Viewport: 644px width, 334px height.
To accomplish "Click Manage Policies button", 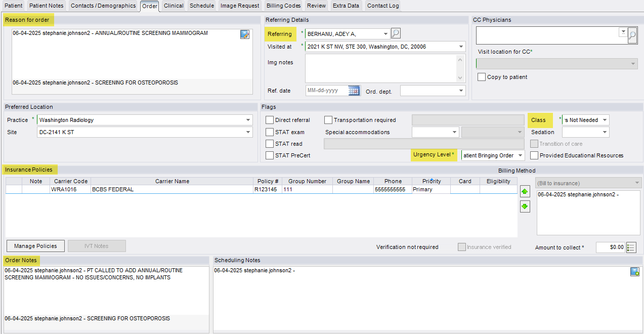I will point(35,246).
